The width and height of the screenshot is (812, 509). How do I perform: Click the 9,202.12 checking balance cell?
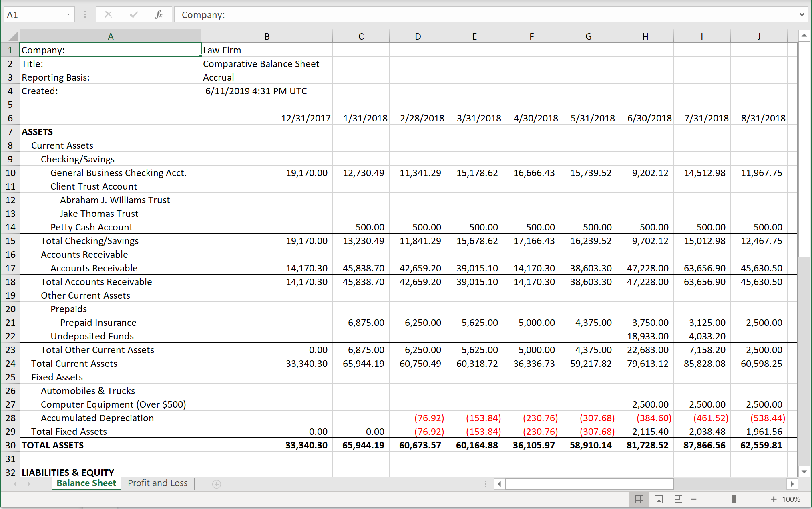pos(645,173)
